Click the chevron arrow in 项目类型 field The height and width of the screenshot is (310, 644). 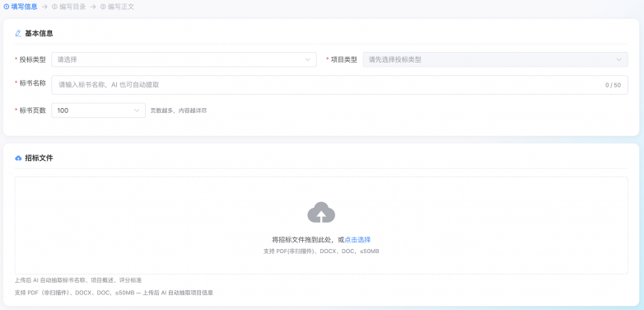click(x=619, y=59)
